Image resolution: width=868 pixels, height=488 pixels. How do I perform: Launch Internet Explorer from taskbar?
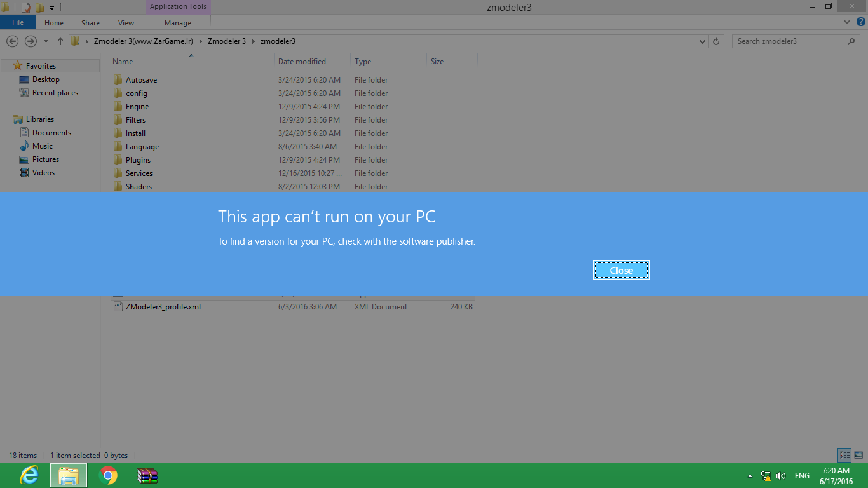pos(29,475)
